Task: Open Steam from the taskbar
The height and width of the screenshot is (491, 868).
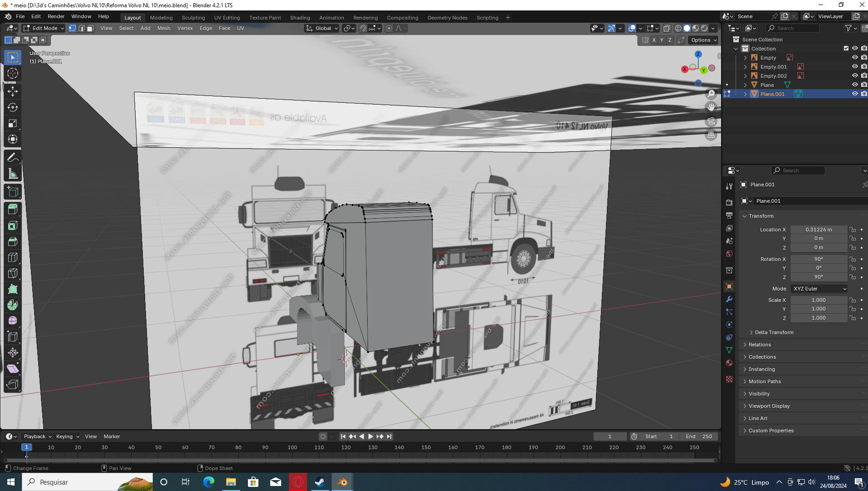Action: click(x=320, y=482)
